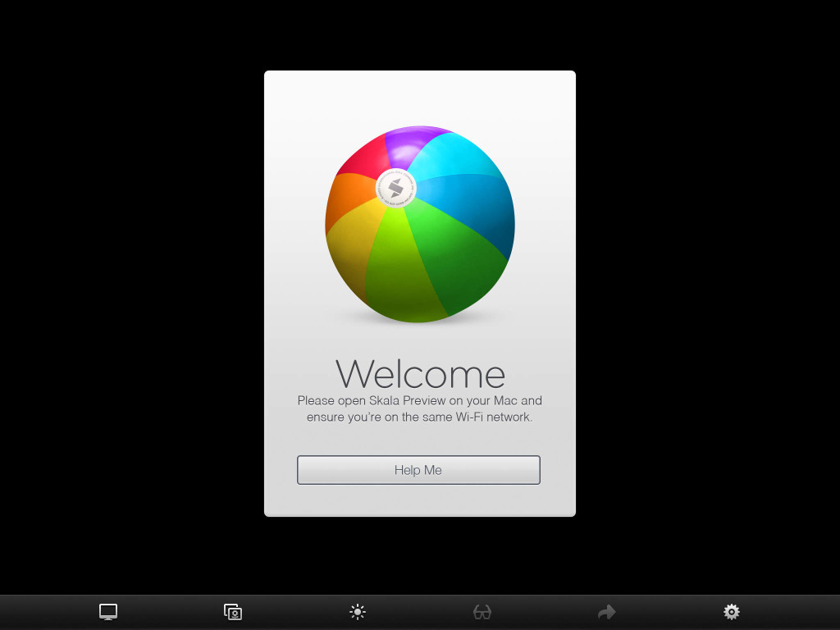Open the monitor display icon in toolbar
The image size is (840, 630).
click(x=108, y=612)
